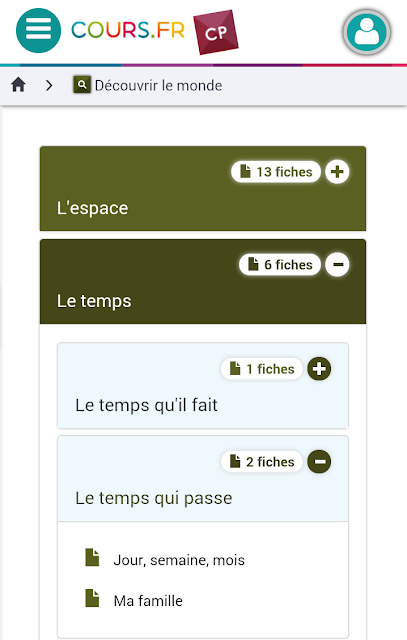Screen dimensions: 407x640
Task: Click the 13 fiches badge
Action: 276,172
